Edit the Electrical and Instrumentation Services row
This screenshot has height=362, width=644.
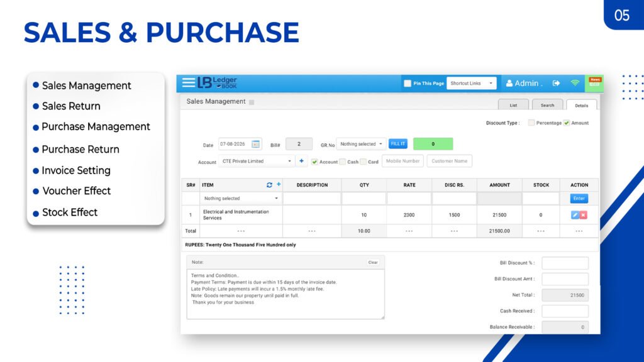point(575,215)
